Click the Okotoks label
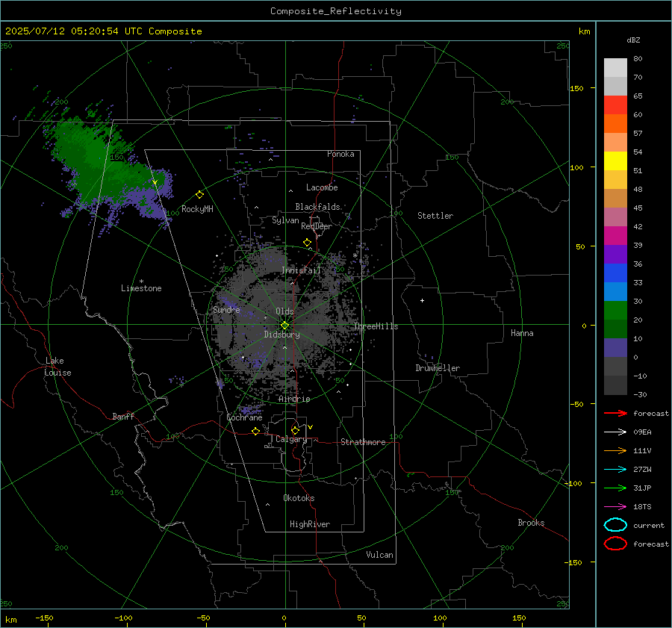The height and width of the screenshot is (628, 672). tap(299, 498)
